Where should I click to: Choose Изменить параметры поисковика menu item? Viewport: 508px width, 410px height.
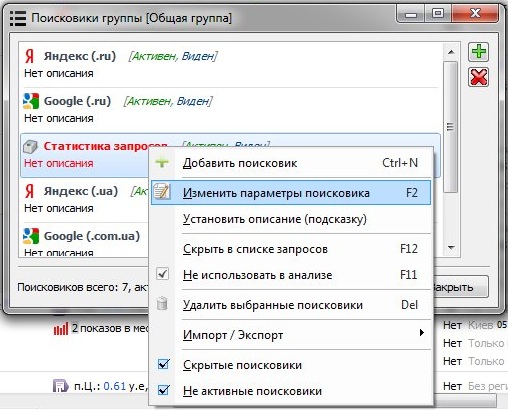click(x=291, y=193)
